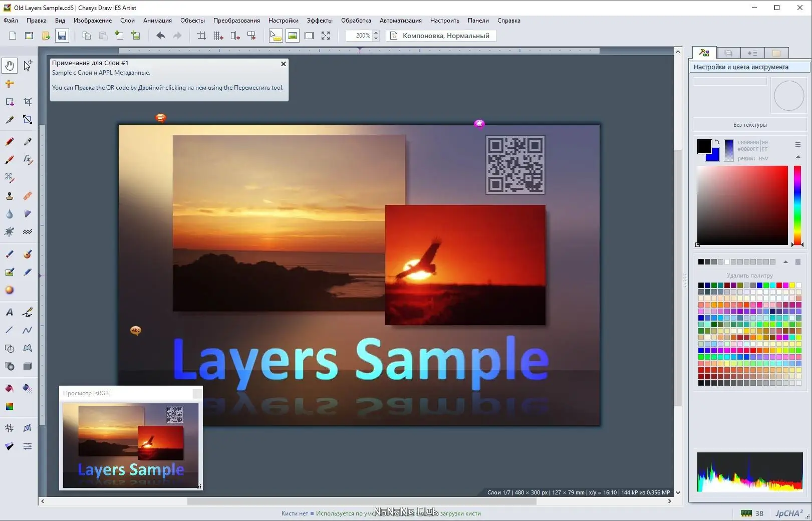Open the Слои menu
Screen dimensions: 812x521
click(127, 21)
